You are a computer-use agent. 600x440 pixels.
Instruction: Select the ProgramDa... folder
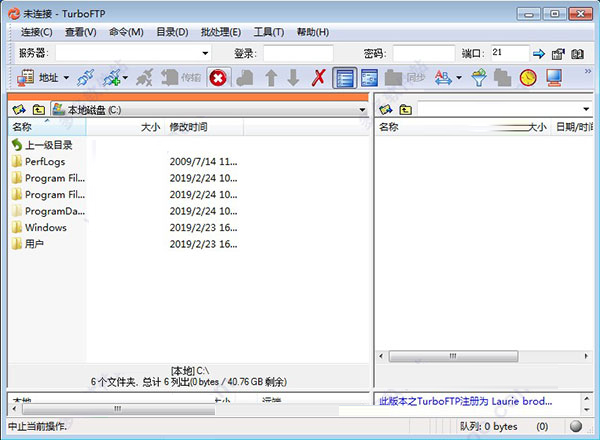[49, 211]
